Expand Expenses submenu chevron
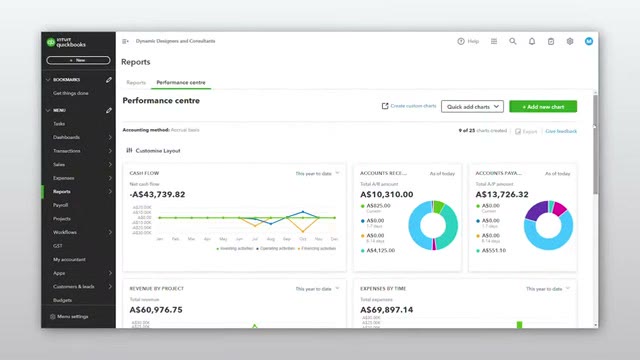The height and width of the screenshot is (360, 640). (110, 178)
